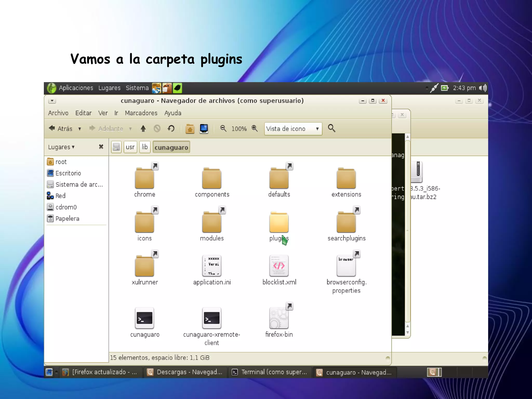Open the Ir menu
This screenshot has height=399, width=532.
(116, 113)
